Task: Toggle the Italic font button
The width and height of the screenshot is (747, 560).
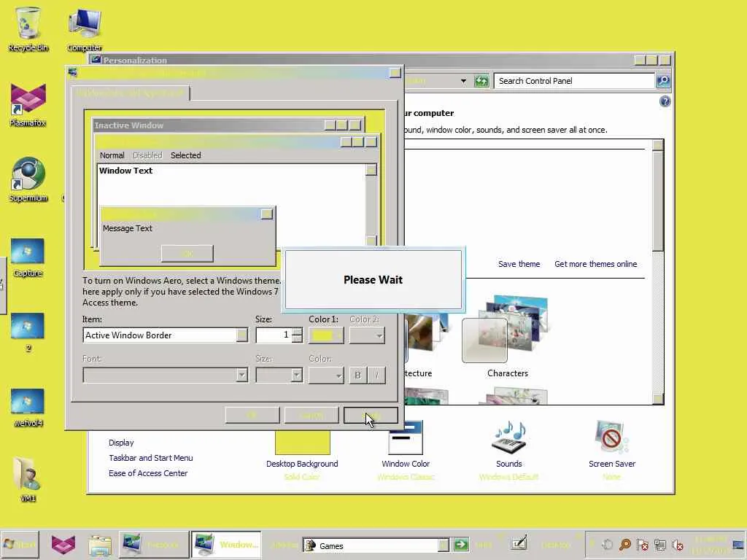Action: (376, 376)
